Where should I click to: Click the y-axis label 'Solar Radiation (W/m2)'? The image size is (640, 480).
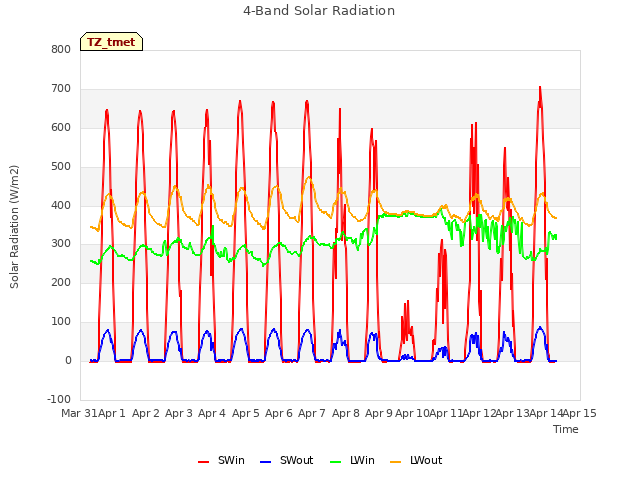14,227
